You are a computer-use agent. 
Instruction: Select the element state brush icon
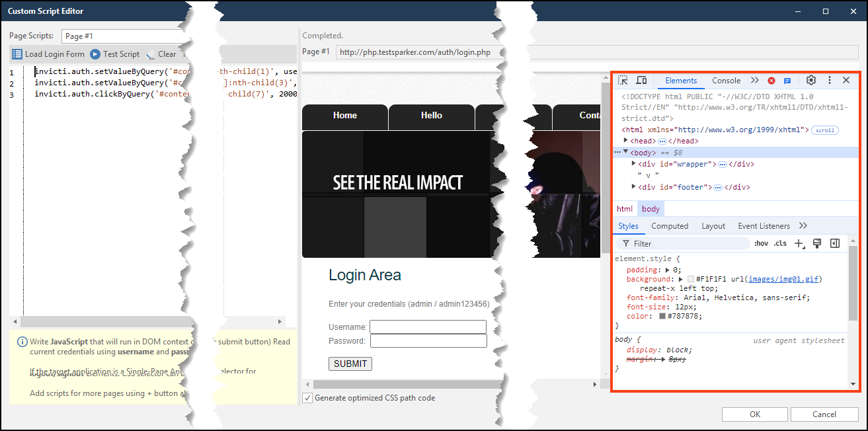click(817, 243)
